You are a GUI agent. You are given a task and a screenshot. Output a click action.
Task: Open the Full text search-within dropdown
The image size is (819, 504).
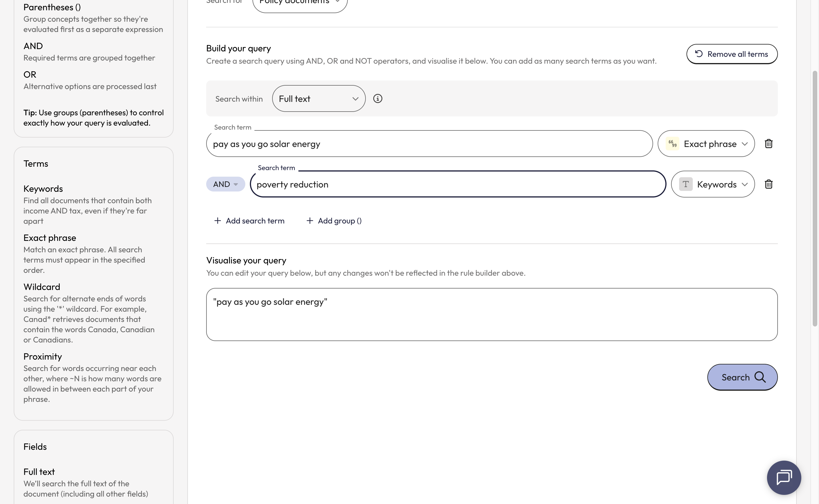point(318,99)
